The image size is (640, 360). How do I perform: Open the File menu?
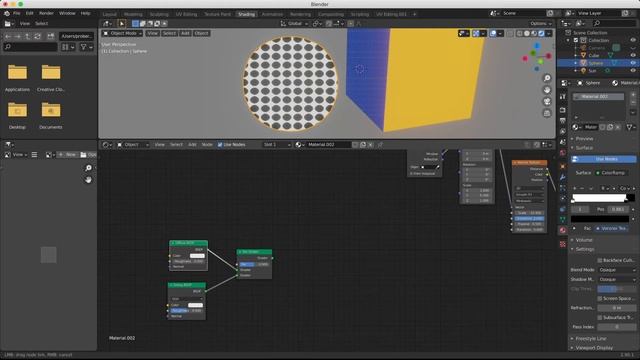[x=16, y=13]
